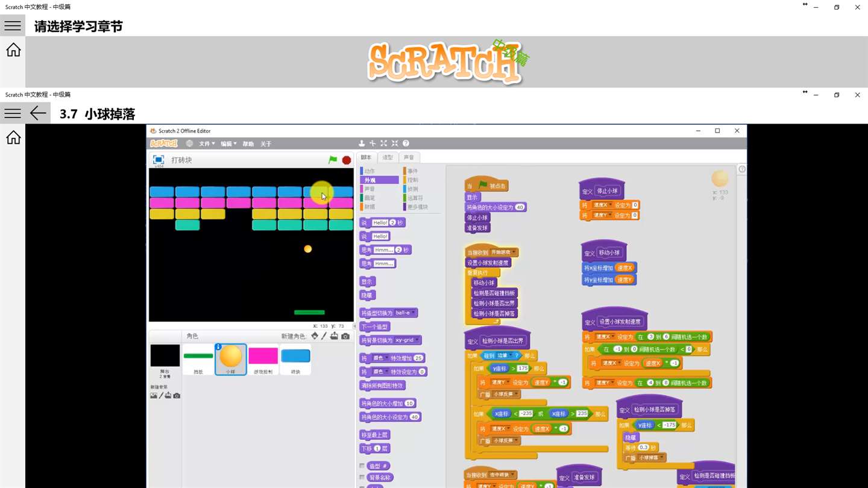Select 事件 block category

(x=412, y=171)
